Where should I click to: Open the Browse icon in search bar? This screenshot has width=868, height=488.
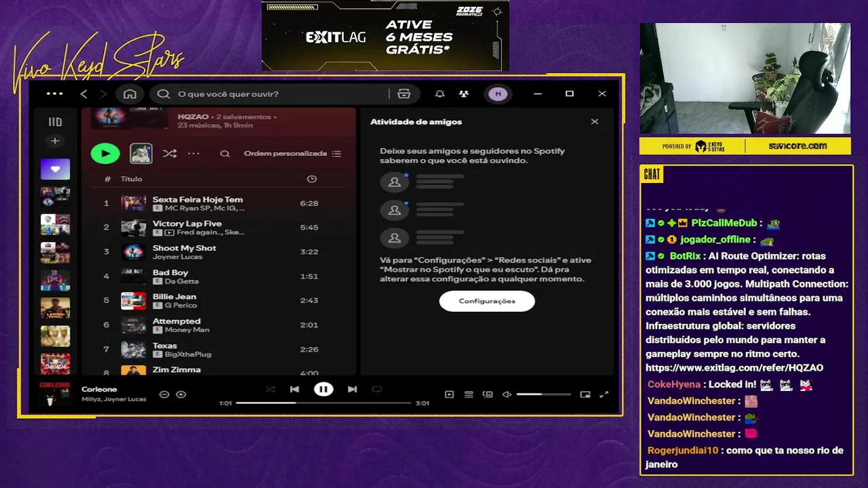click(404, 94)
